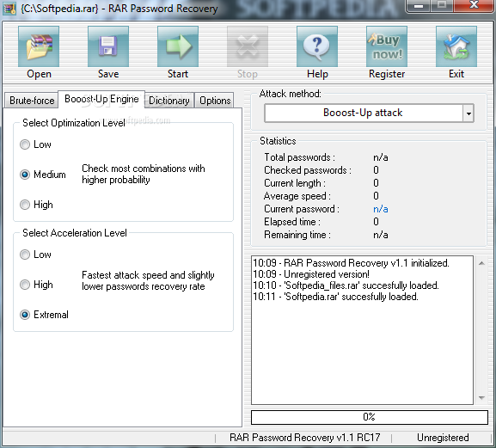Image resolution: width=496 pixels, height=448 pixels.
Task: Click the Remaining time label
Action: pos(297,235)
